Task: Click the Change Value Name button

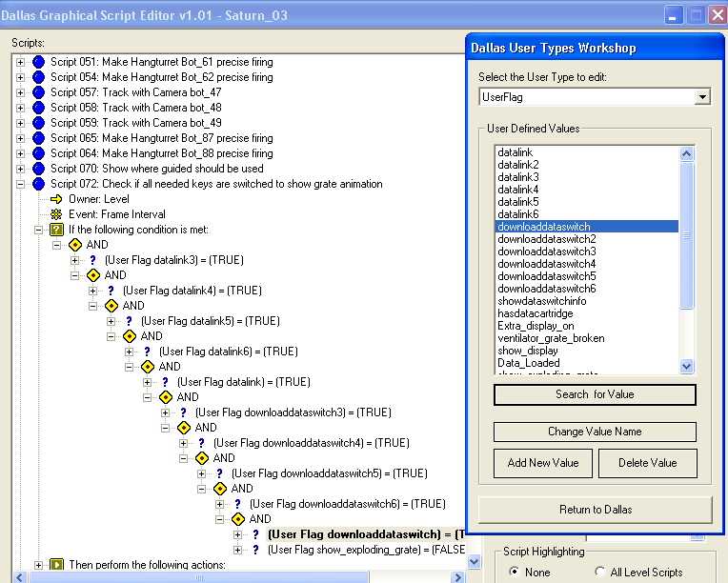Action: click(595, 432)
